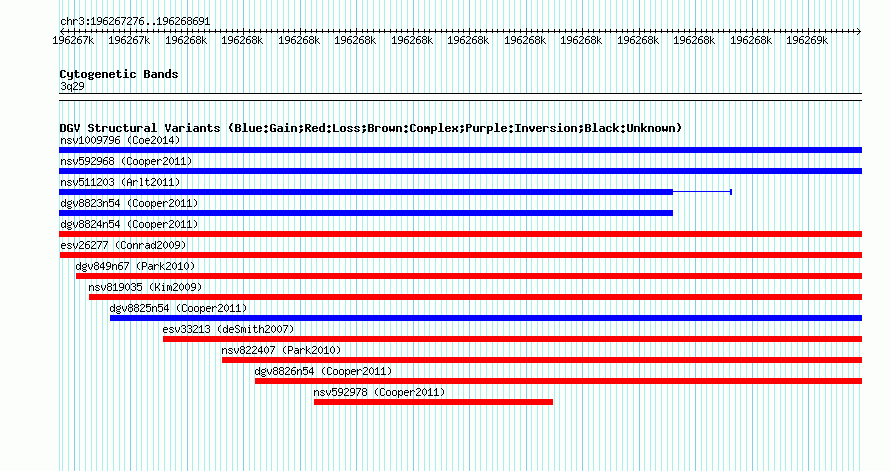Select the 3q29 band label
Screen dimensions: 890x471
[72, 86]
